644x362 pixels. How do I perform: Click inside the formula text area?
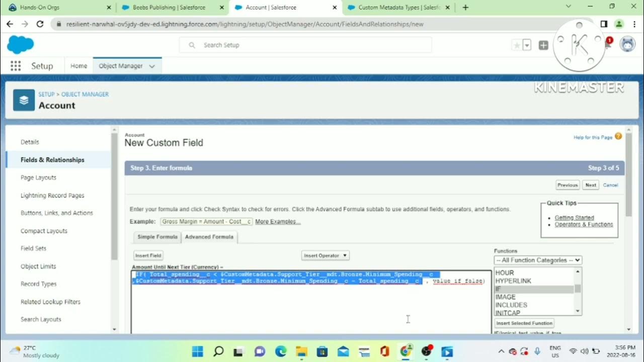311,302
